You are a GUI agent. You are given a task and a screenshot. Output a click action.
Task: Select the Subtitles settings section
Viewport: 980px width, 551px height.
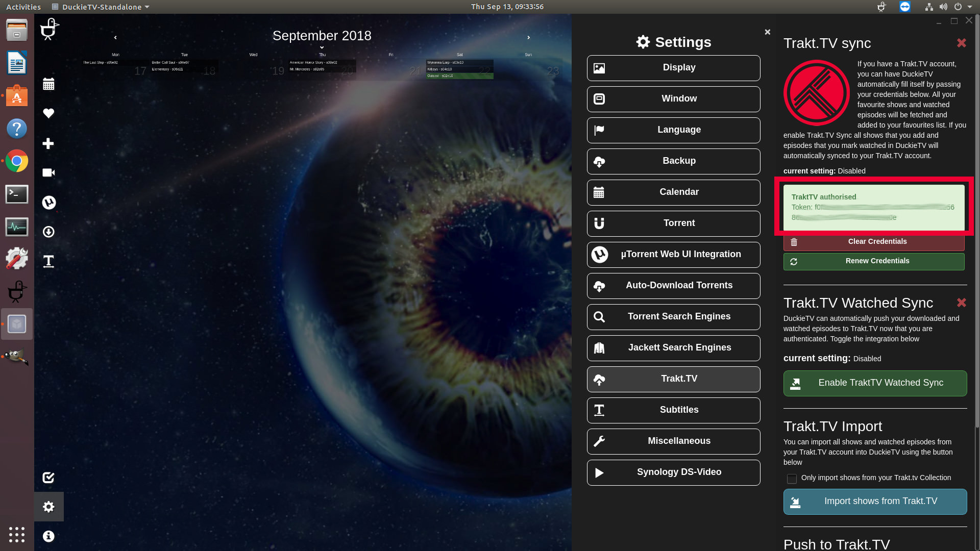coord(673,410)
